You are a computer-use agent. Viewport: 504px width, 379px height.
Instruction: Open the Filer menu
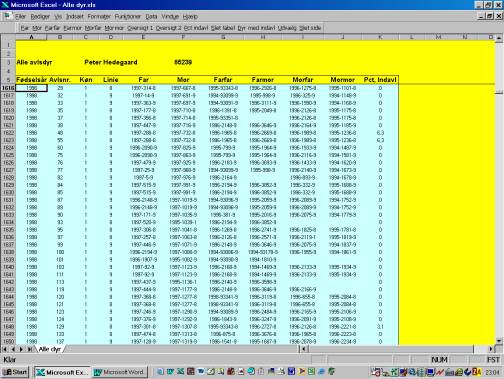[x=20, y=16]
